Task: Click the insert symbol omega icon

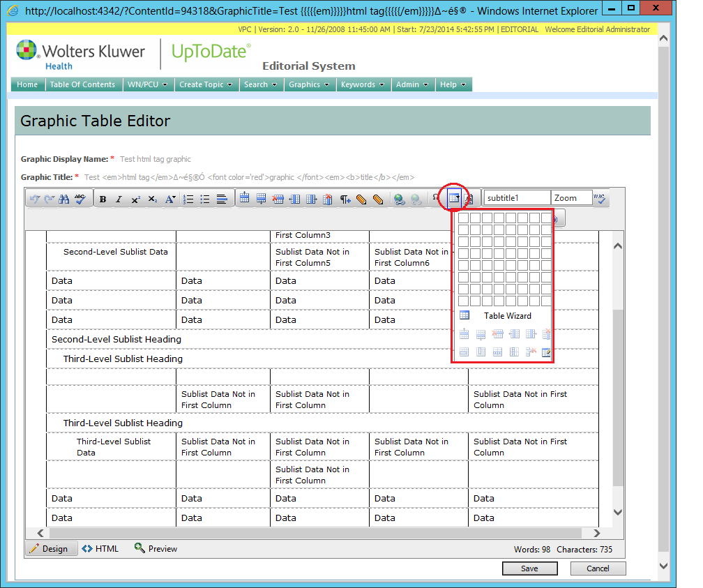Action: [435, 197]
